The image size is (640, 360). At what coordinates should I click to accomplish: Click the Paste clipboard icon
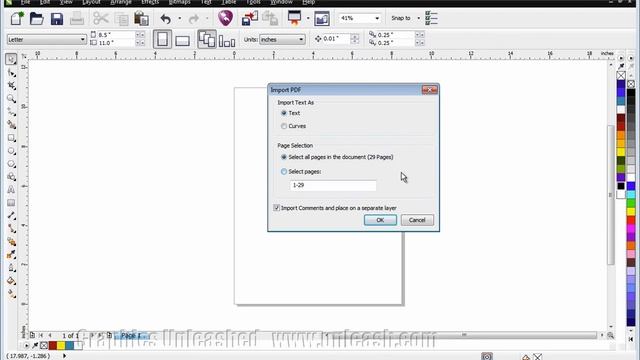tap(141, 19)
